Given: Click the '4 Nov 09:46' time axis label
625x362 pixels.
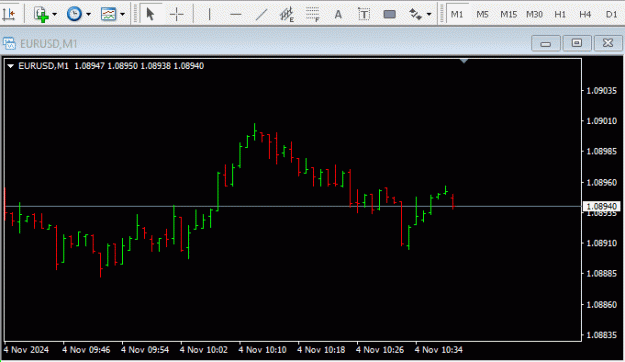Looking at the screenshot, I should (x=86, y=350).
